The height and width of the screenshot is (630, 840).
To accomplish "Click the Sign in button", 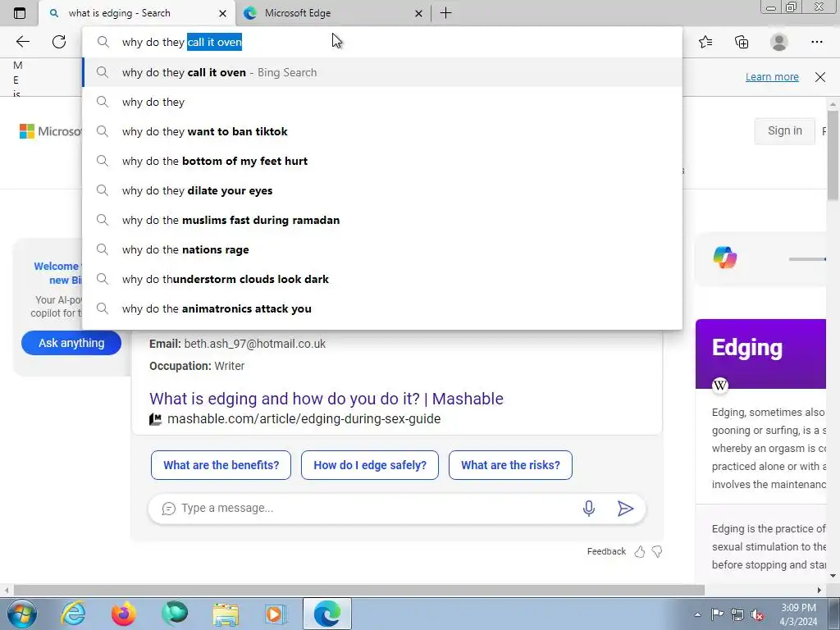I will [x=785, y=130].
